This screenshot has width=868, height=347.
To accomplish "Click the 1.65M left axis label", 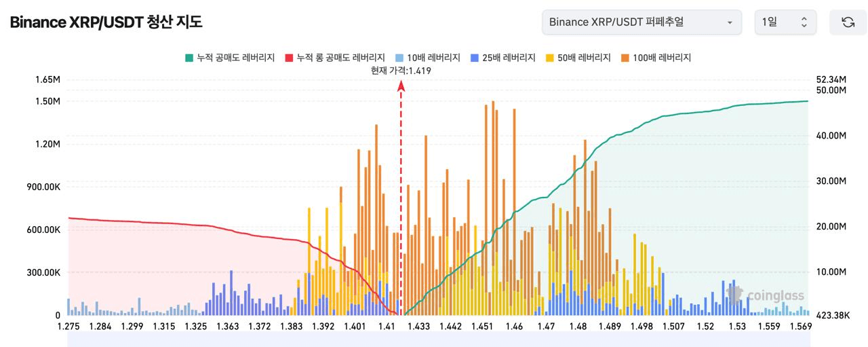I will [47, 79].
